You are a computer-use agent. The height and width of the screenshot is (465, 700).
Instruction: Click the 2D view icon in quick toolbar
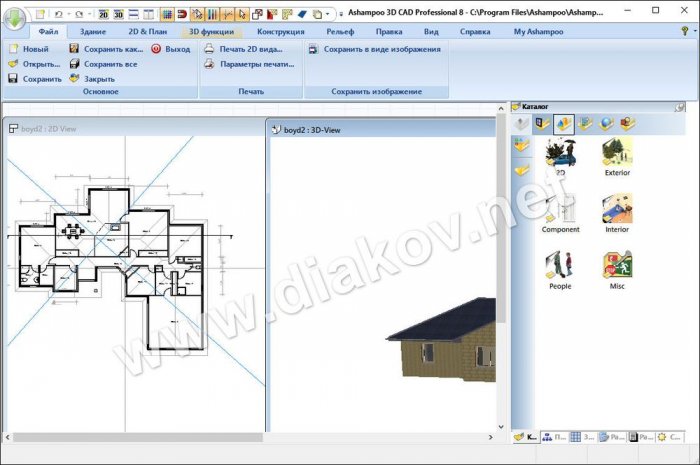pos(103,15)
